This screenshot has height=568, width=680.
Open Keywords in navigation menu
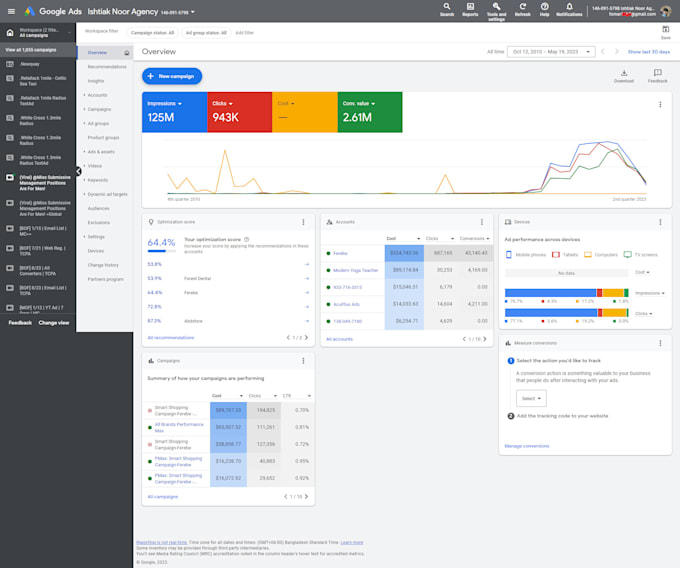[98, 180]
